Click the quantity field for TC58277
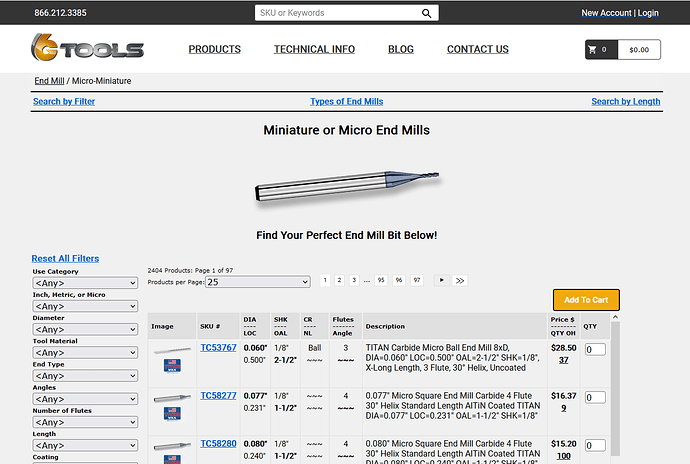The height and width of the screenshot is (464, 690). [x=595, y=398]
